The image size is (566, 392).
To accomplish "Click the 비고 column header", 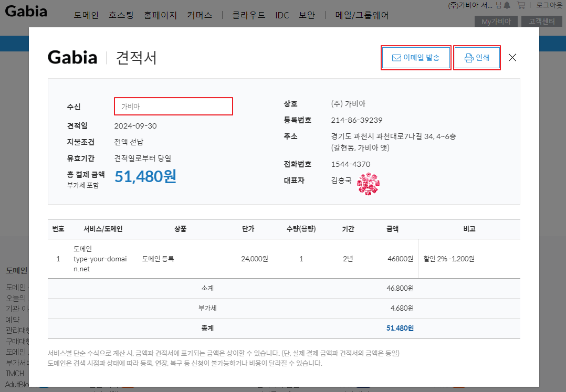I will click(x=469, y=229).
